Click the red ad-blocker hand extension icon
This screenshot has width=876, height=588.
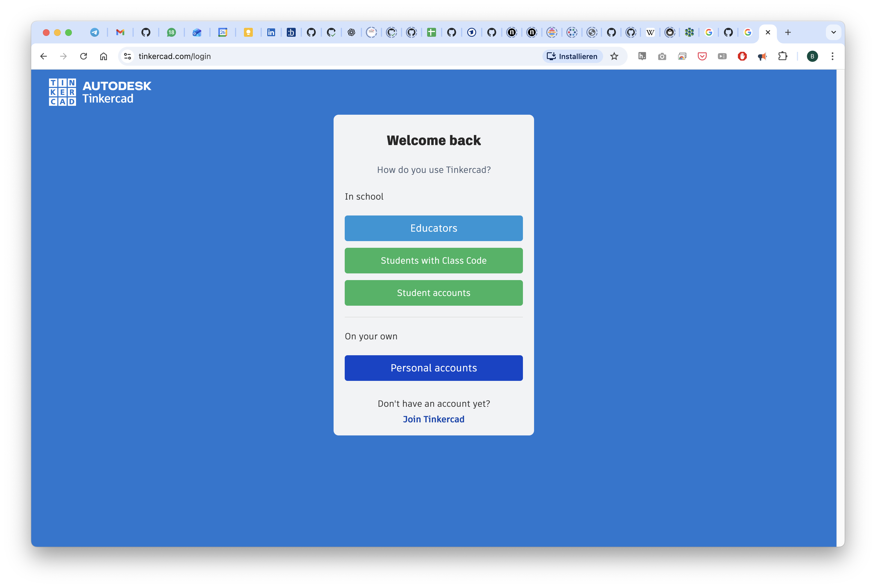point(742,56)
